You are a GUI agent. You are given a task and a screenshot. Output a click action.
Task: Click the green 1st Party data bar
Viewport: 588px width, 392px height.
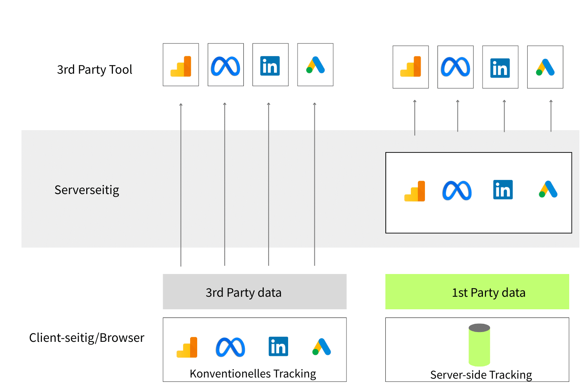click(x=477, y=292)
